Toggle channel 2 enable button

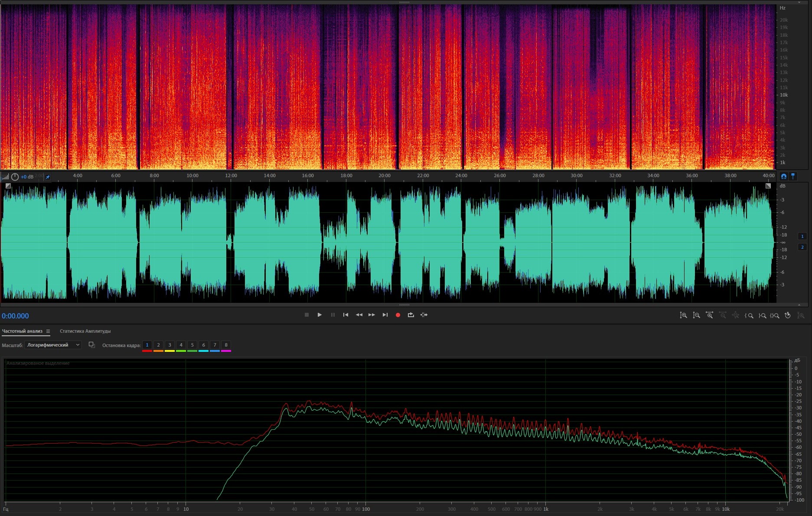[x=802, y=247]
